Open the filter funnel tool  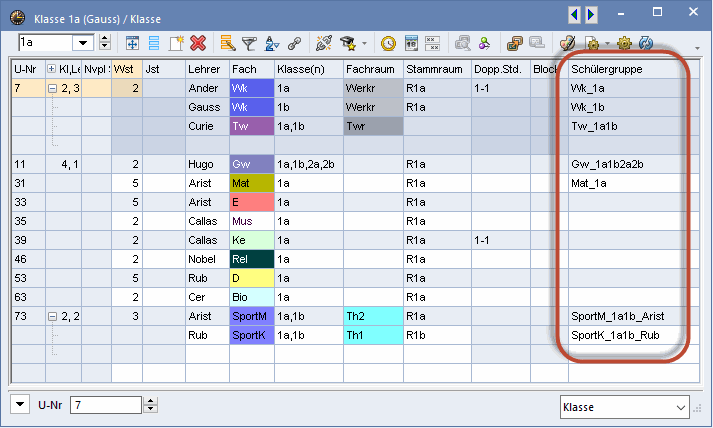pyautogui.click(x=249, y=43)
